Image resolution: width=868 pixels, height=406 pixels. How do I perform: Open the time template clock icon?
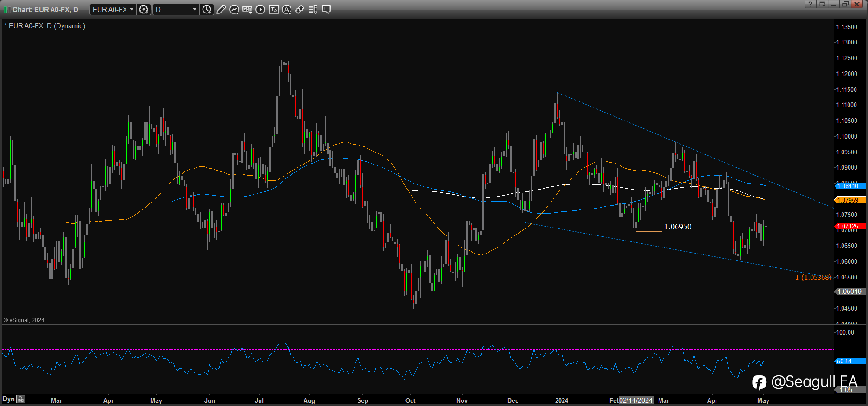(207, 9)
